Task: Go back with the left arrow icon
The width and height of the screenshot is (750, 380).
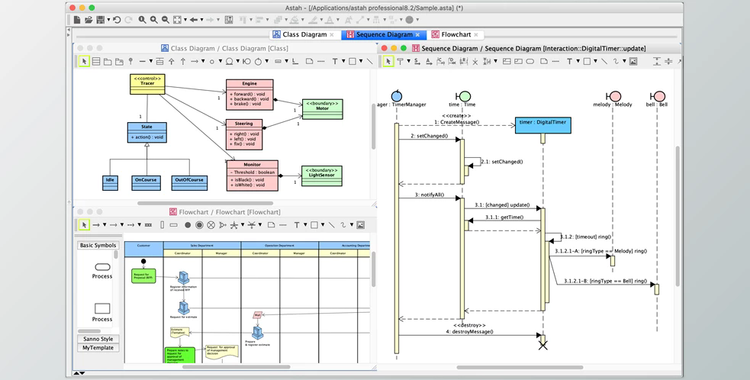Action: (x=194, y=20)
